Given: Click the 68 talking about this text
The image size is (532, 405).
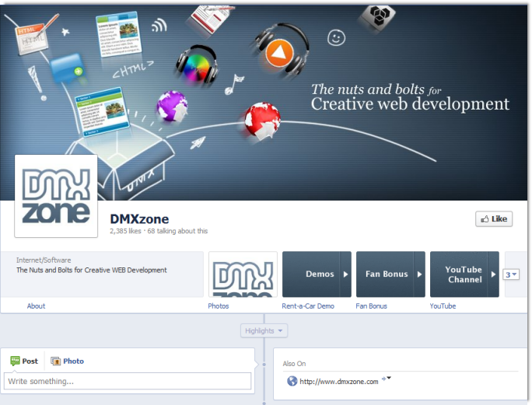Looking at the screenshot, I should click(177, 231).
